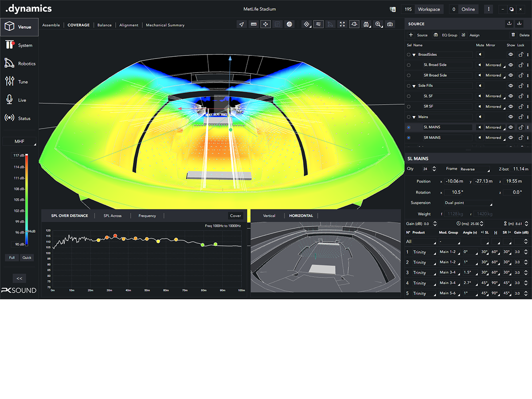532x399 pixels.
Task: Open the binoculars view tool
Action: tap(366, 24)
